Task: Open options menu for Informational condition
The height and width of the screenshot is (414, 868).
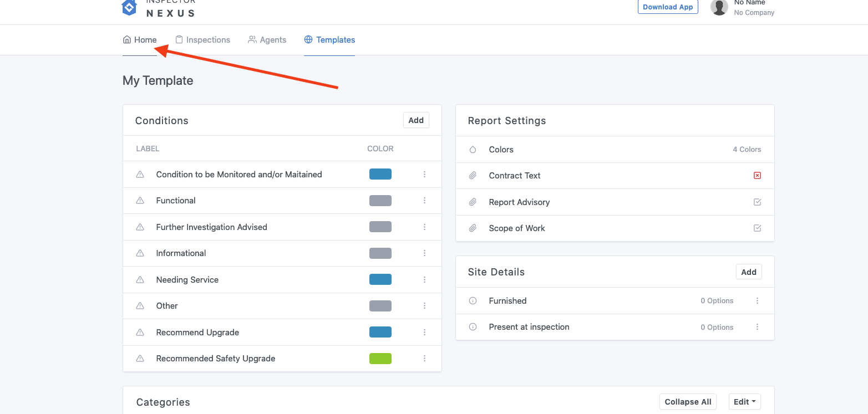Action: (x=424, y=253)
